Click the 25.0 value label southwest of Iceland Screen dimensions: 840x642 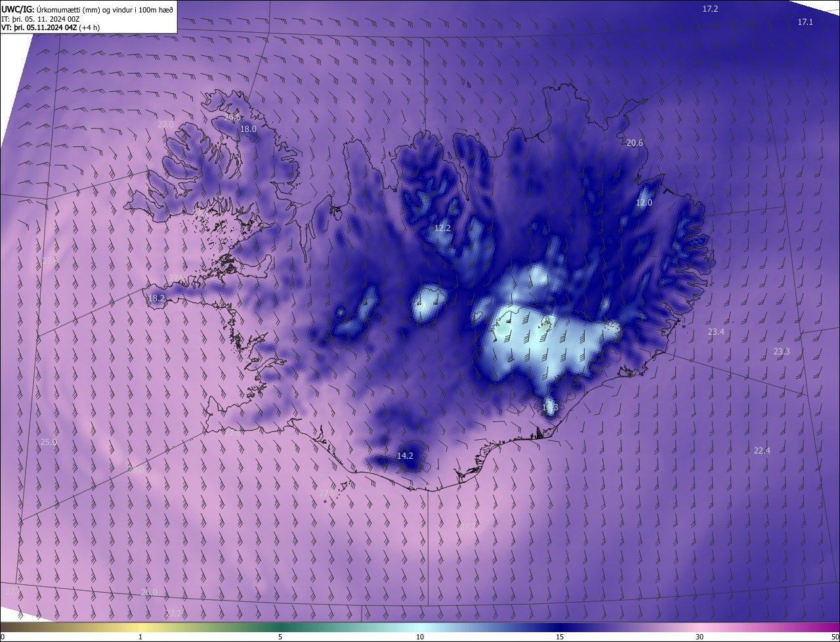tap(49, 442)
